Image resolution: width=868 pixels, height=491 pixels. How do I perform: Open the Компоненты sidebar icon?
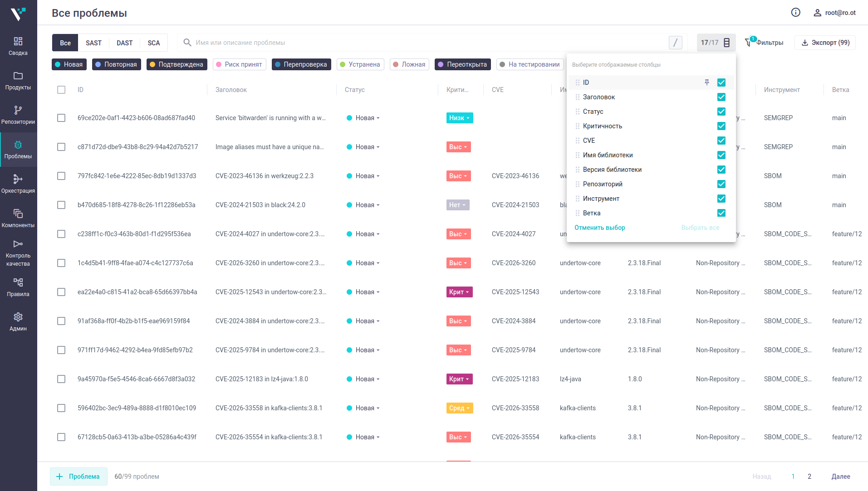pyautogui.click(x=18, y=214)
